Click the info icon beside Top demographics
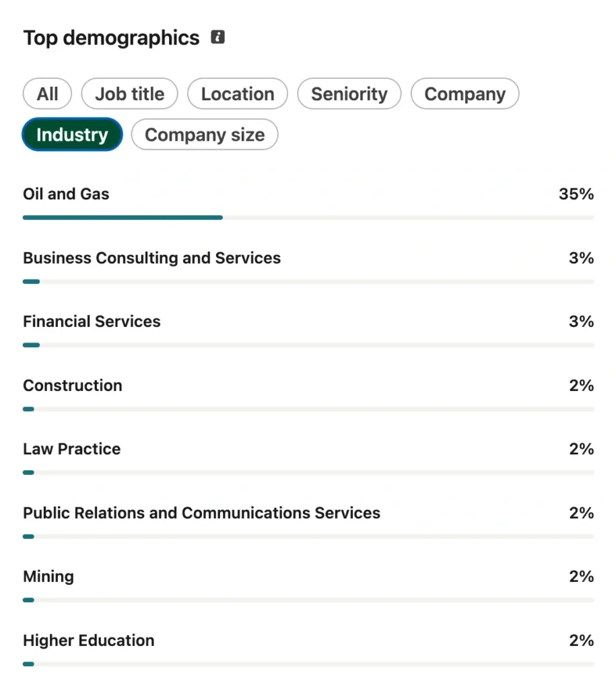The width and height of the screenshot is (616, 689). coord(217,37)
